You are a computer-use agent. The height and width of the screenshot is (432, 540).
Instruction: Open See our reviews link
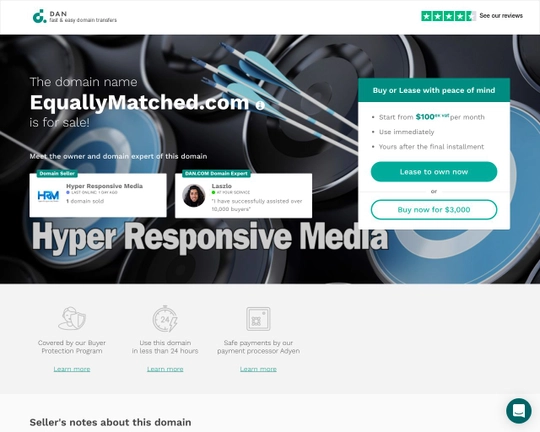tap(501, 16)
